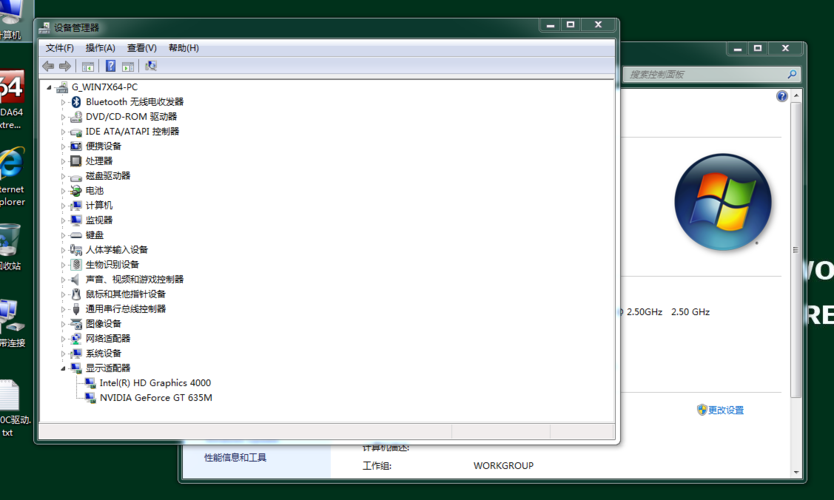Click the show/hide console tree toolbar icon
Viewport: 834px width, 500px height.
88,66
